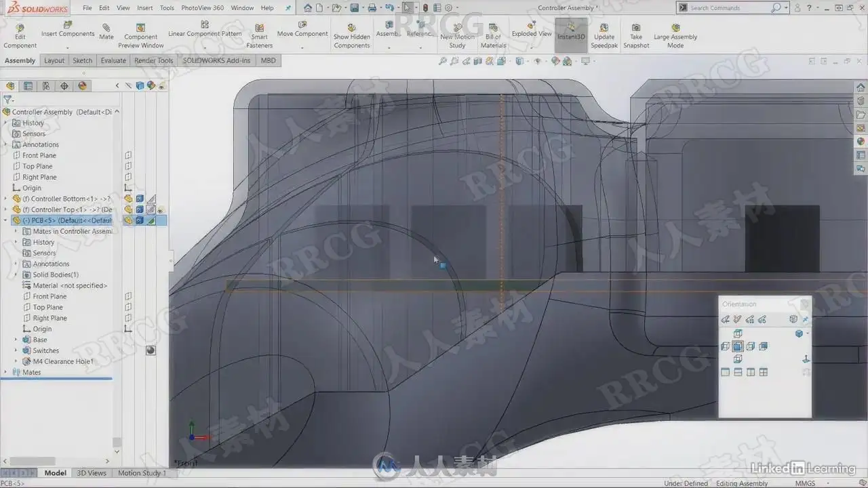Click the Save icon in top toolbar

354,8
